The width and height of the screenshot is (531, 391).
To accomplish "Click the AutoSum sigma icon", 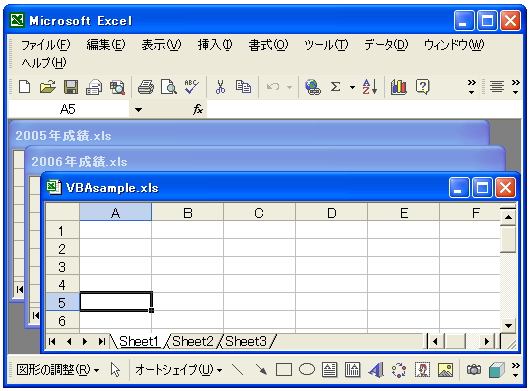I will click(335, 87).
